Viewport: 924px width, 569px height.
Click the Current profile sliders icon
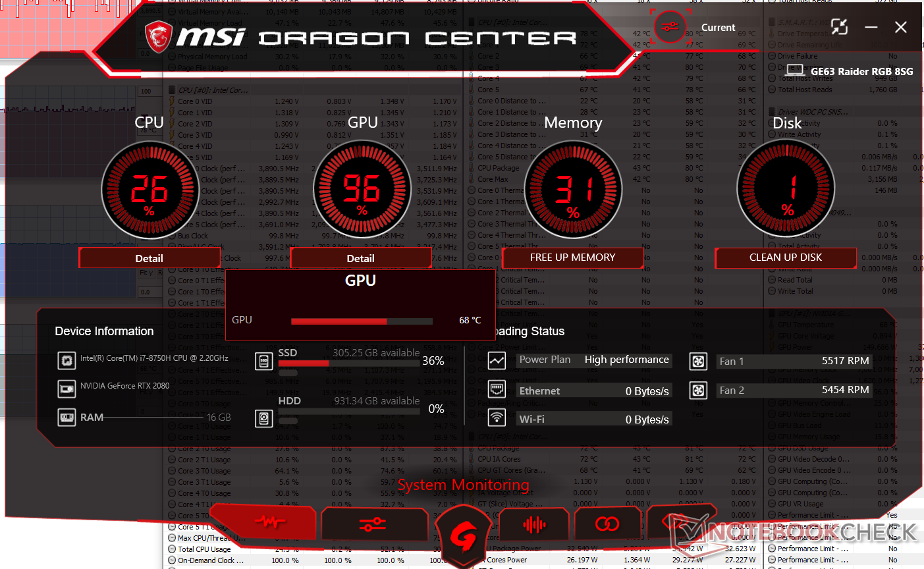click(670, 28)
